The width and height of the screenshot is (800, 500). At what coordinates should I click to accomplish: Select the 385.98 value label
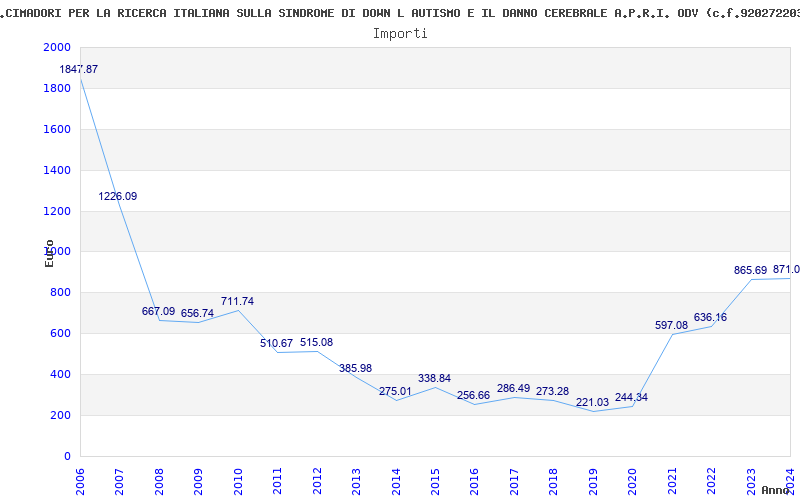356,368
